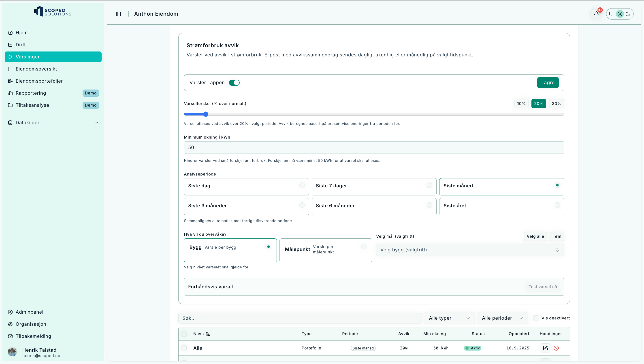Click the Minimum økning i kWh field
Viewport: 644px width, 364px height.
point(374,148)
